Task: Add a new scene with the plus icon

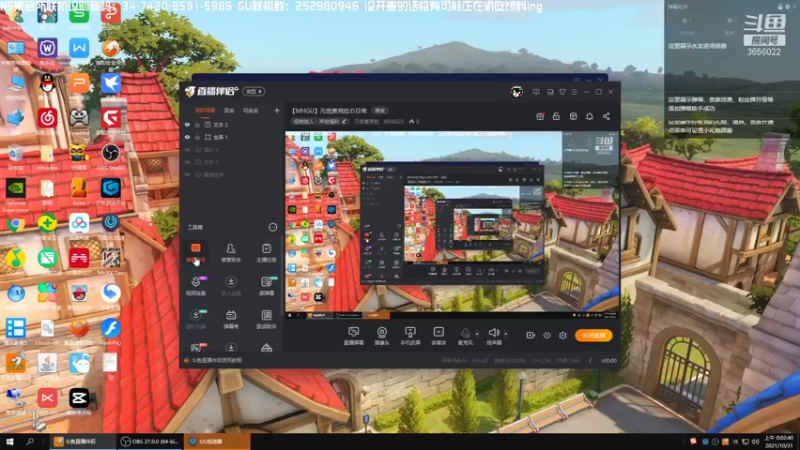Action: 277,110
